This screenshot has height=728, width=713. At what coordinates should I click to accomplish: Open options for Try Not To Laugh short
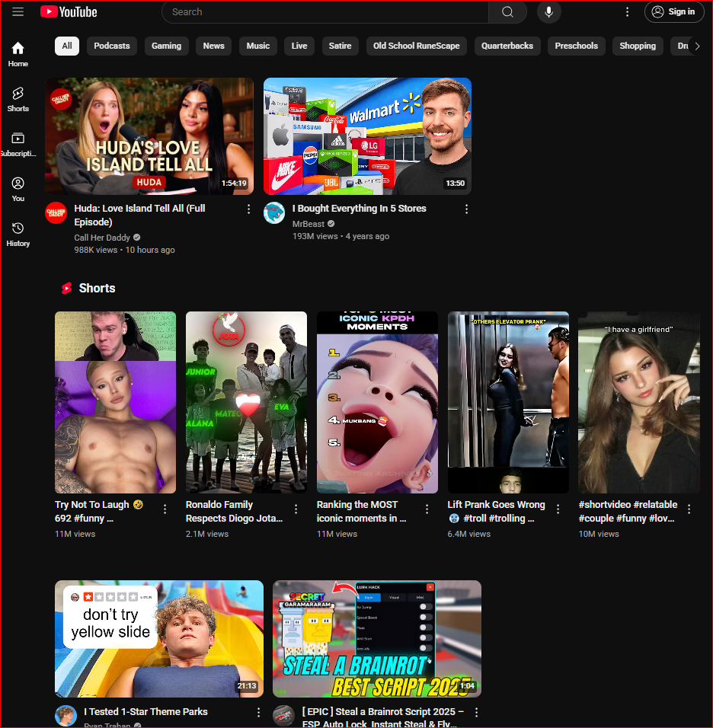[x=165, y=509]
